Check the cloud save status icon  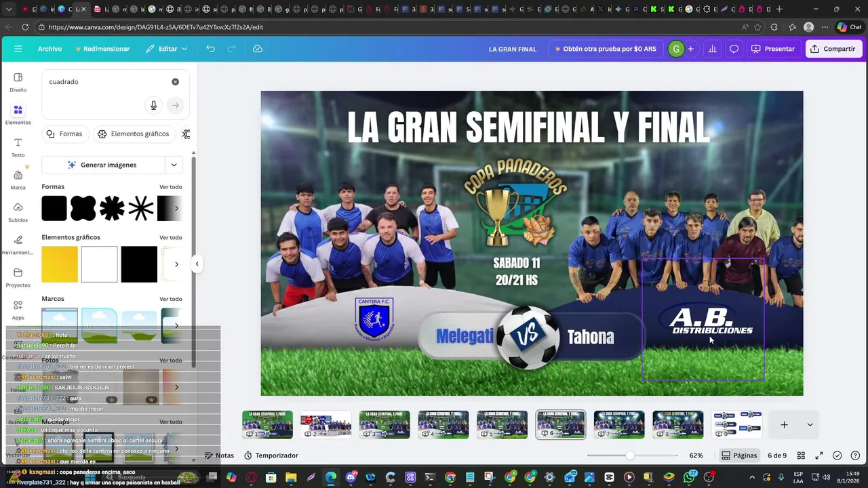pos(258,49)
